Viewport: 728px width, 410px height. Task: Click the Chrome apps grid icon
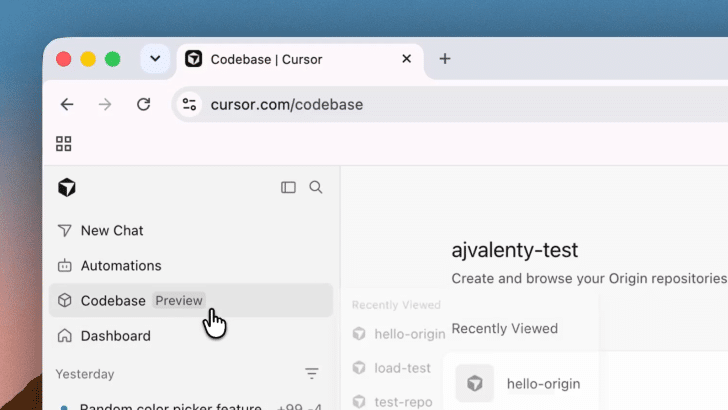[x=64, y=143]
